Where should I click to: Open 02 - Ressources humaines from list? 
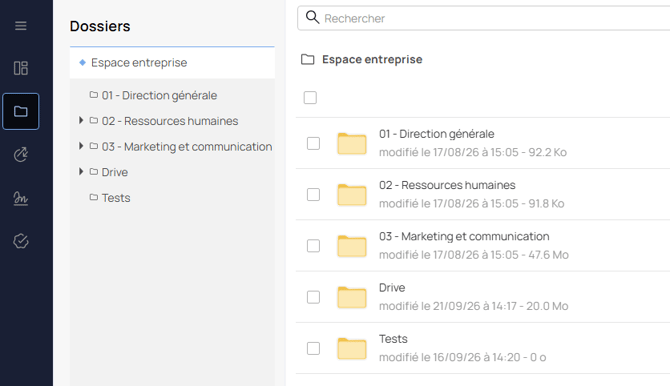[447, 185]
